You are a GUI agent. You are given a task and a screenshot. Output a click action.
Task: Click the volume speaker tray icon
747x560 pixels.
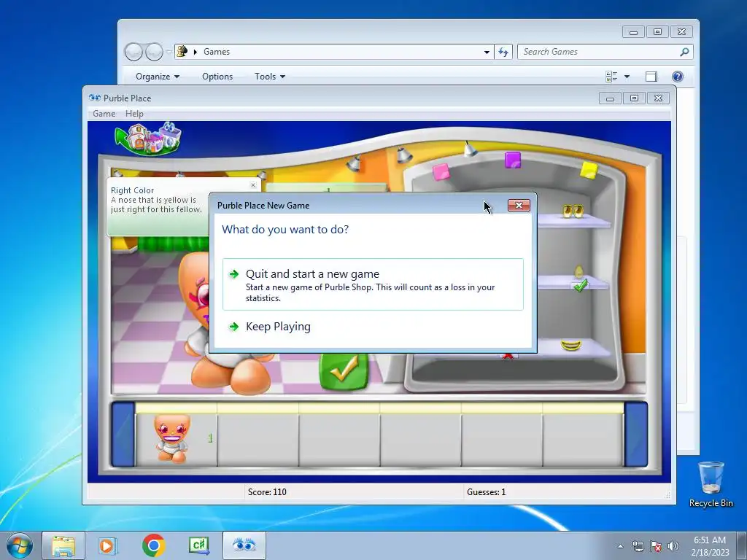tap(673, 546)
